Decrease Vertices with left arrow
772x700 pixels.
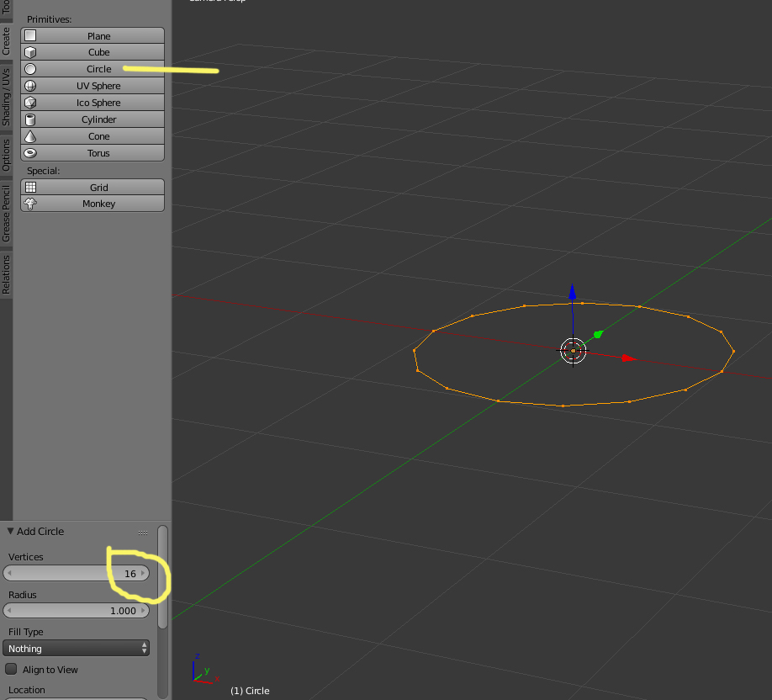pos(9,574)
